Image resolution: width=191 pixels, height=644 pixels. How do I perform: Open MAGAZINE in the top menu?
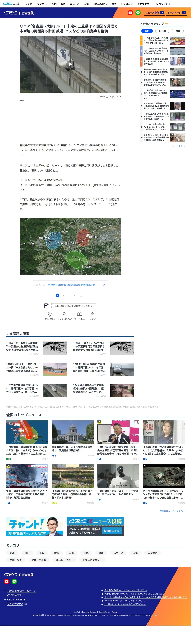[x=100, y=4]
